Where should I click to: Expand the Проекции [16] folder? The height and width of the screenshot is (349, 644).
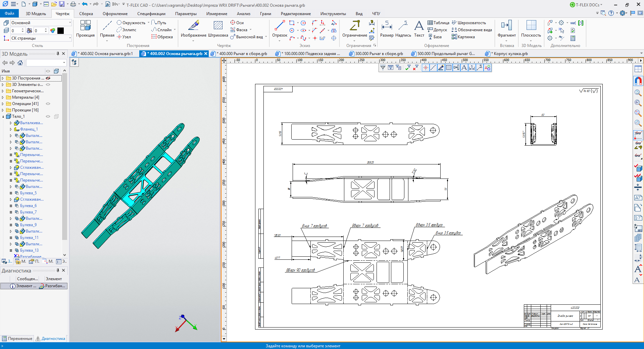pos(3,110)
